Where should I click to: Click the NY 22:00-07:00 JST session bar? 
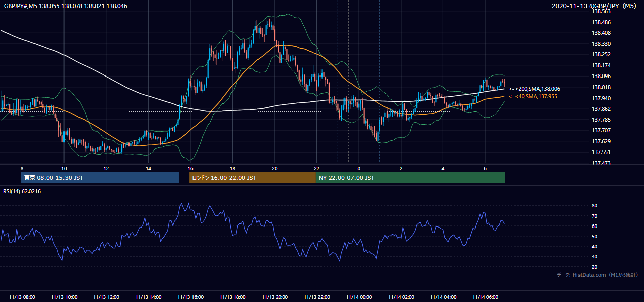tap(411, 178)
